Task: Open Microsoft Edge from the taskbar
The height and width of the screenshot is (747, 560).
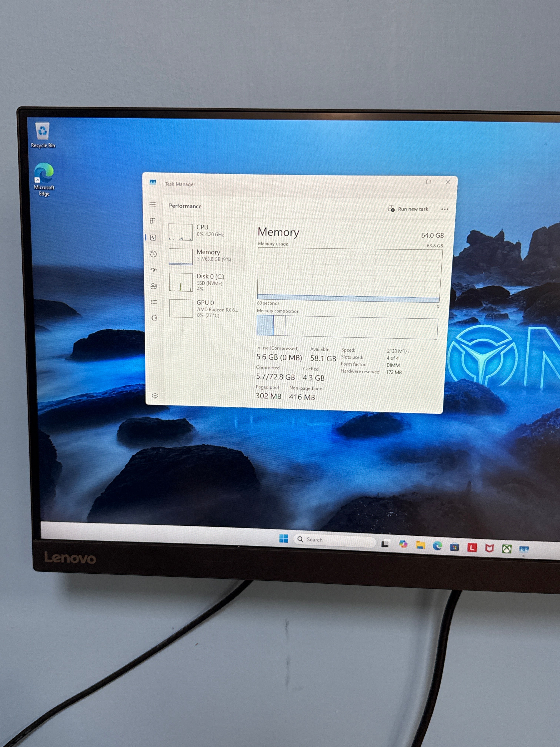Action: [437, 545]
